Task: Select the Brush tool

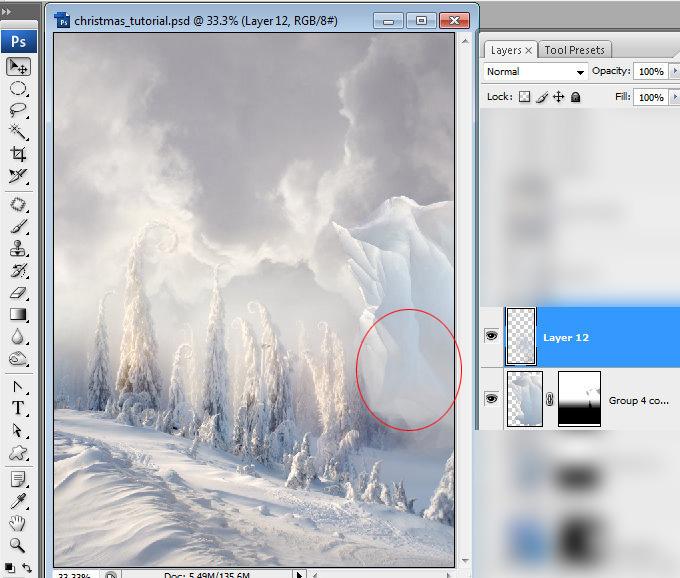Action: (18, 226)
